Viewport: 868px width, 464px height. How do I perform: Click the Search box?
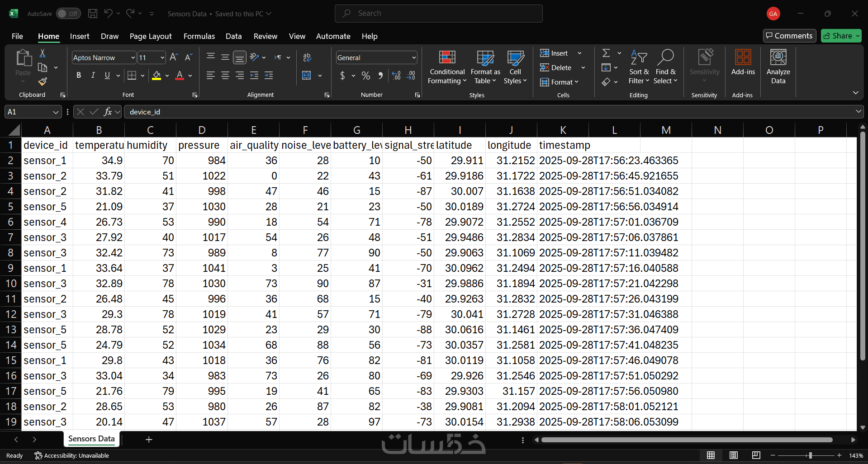point(438,14)
